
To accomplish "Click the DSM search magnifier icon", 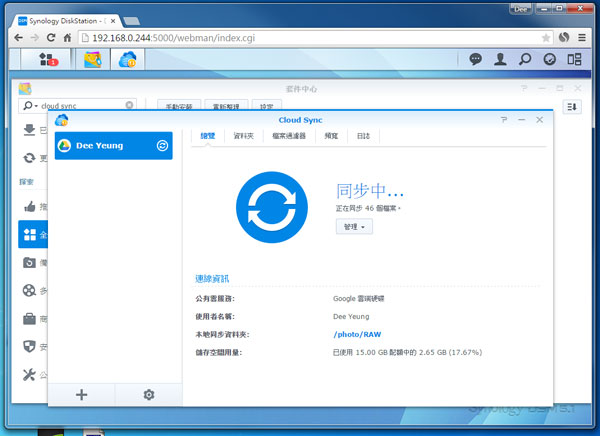I will [x=525, y=60].
